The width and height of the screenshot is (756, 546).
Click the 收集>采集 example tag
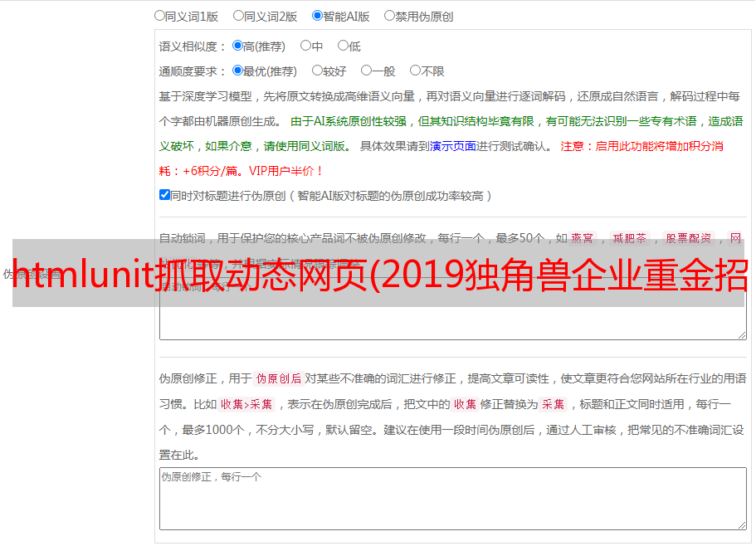click(x=247, y=405)
